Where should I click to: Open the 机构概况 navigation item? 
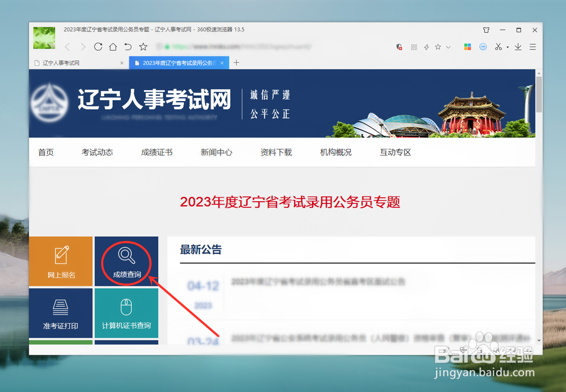point(336,152)
